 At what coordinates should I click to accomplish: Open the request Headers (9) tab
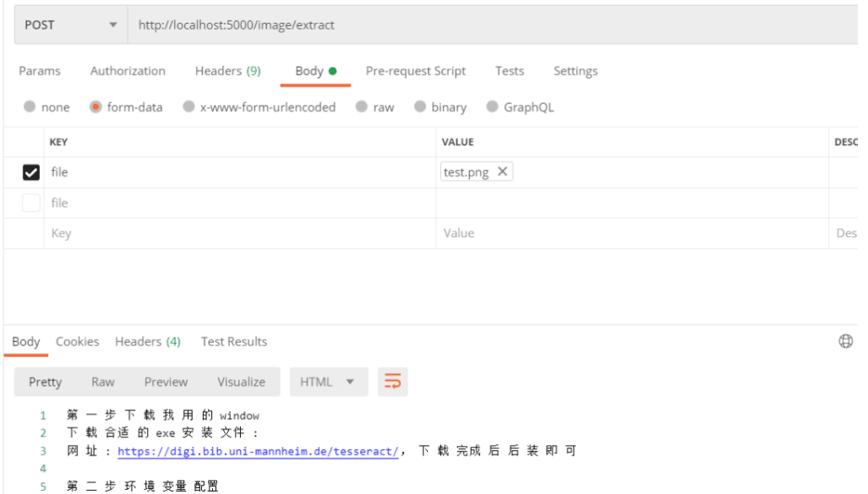[227, 71]
